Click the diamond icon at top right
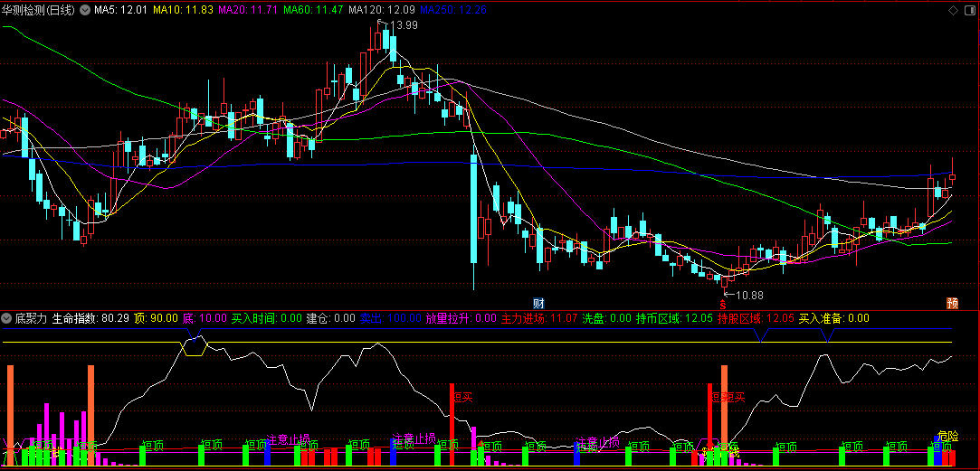This screenshot has height=471, width=980. [x=953, y=10]
